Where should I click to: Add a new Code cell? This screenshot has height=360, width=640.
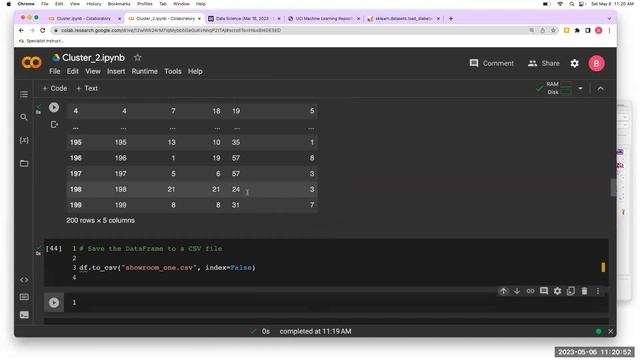point(55,88)
